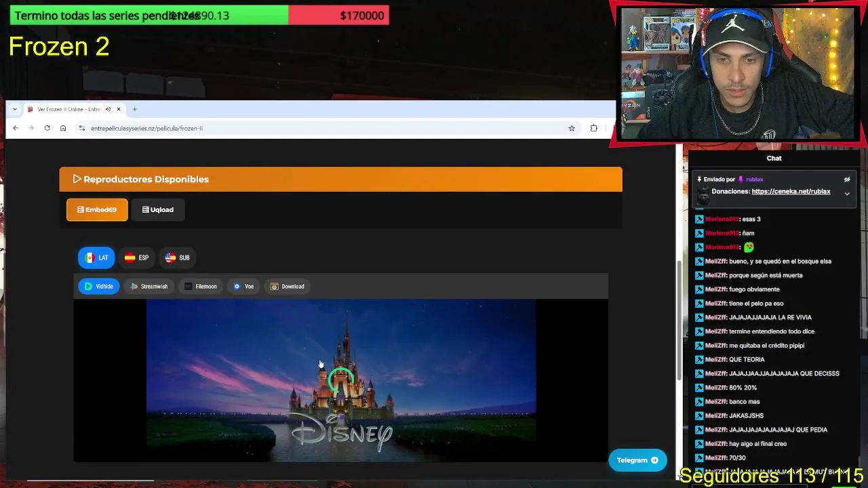Reload the Frozen II page
The width and height of the screenshot is (868, 488).
click(47, 128)
